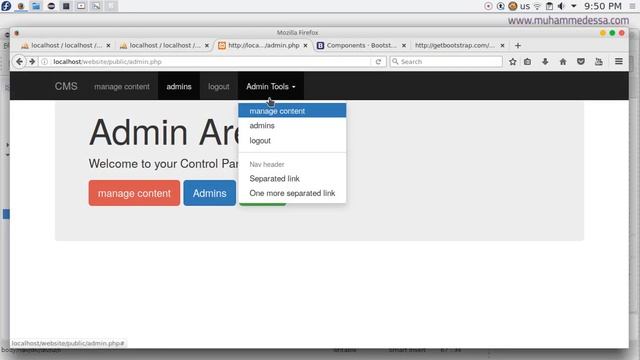
Task: Go to the Firefox home page
Action: click(563, 62)
